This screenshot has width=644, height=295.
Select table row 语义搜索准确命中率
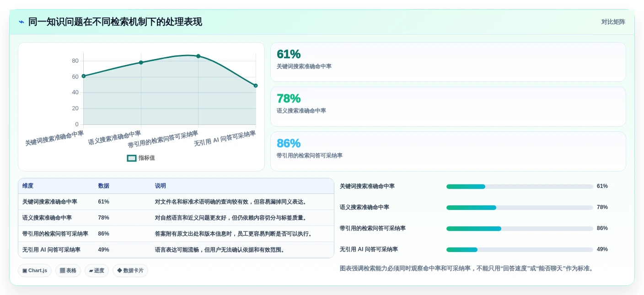[x=176, y=218]
